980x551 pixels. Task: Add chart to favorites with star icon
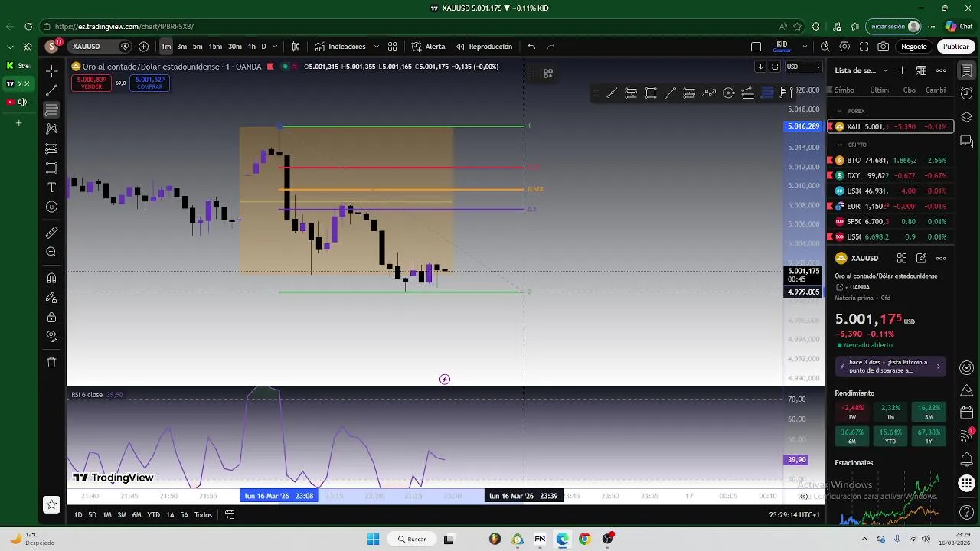click(51, 504)
